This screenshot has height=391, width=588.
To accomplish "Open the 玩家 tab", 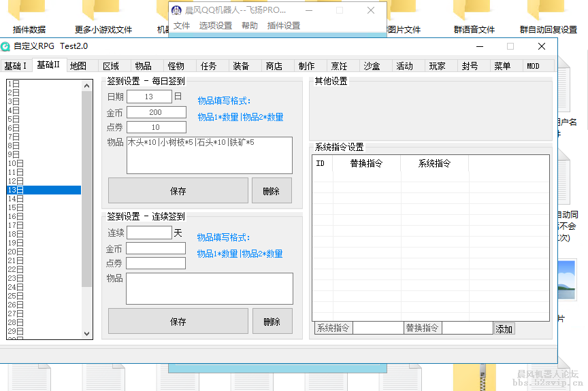I will point(440,66).
